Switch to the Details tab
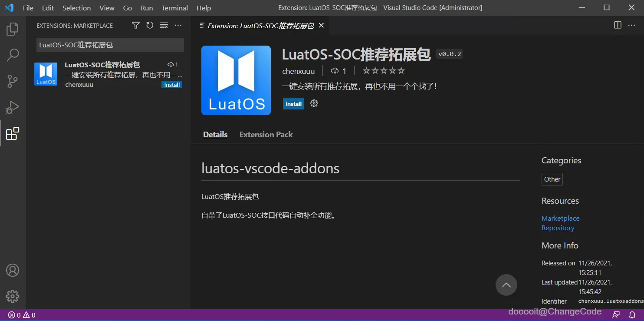644x321 pixels. point(215,135)
